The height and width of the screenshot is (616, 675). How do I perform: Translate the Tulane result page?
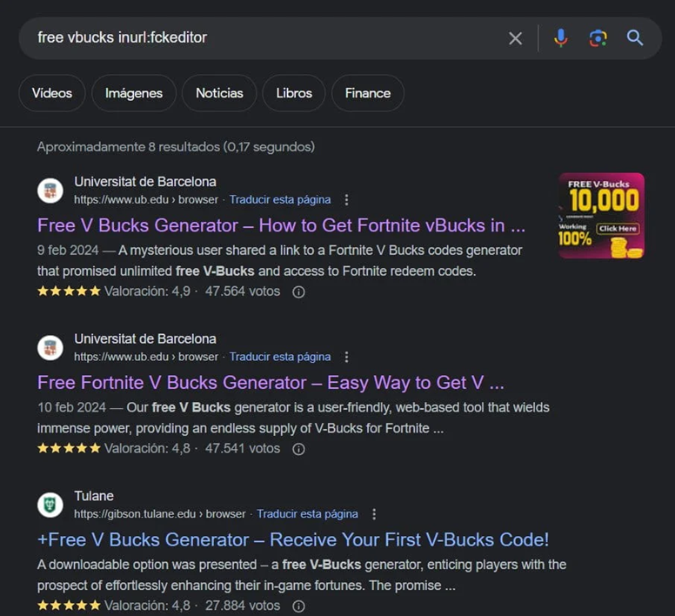(x=307, y=514)
